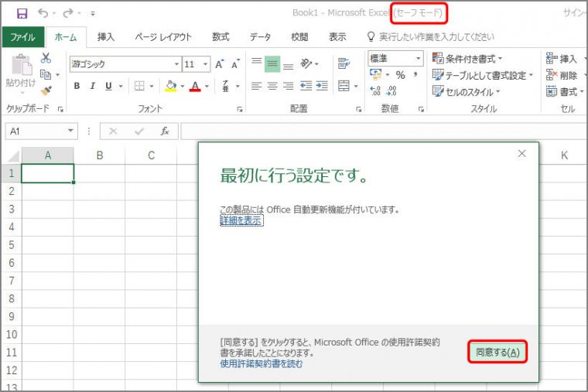
Task: Apply the yellow fill color bucket
Action: pyautogui.click(x=171, y=86)
